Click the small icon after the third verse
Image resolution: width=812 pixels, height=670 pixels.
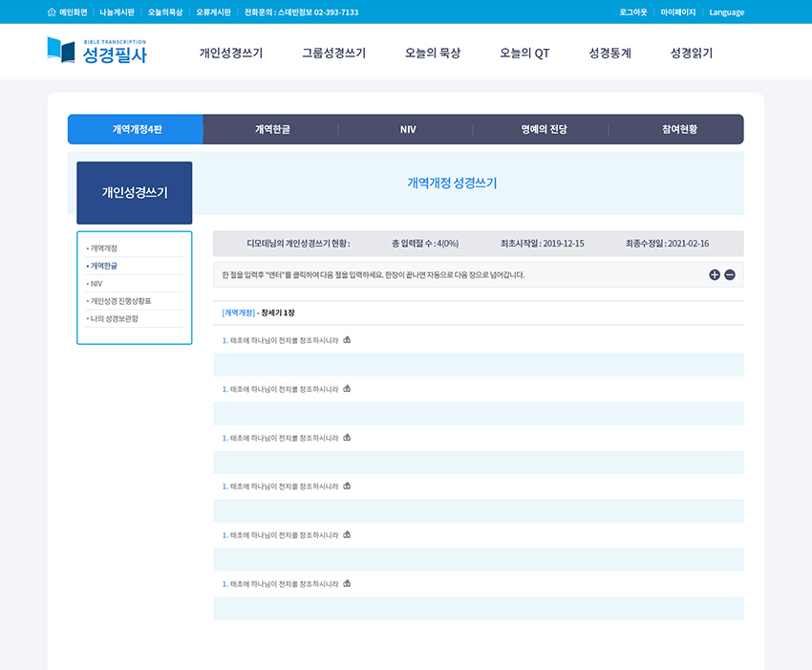(347, 438)
